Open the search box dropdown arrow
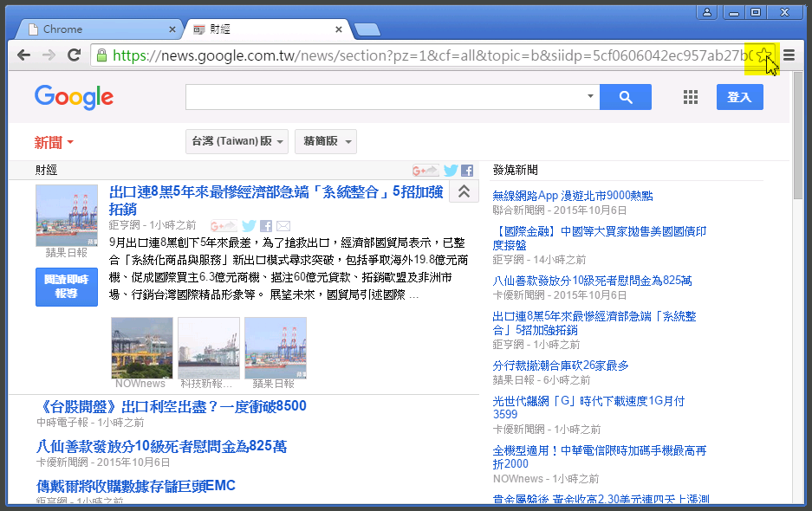This screenshot has width=812, height=511. [x=590, y=96]
